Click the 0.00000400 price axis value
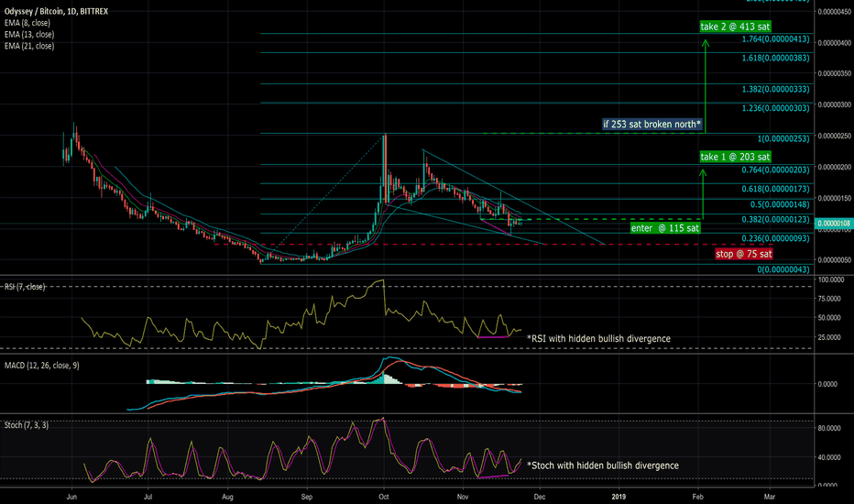Screen dimensions: 854x504 (835, 42)
